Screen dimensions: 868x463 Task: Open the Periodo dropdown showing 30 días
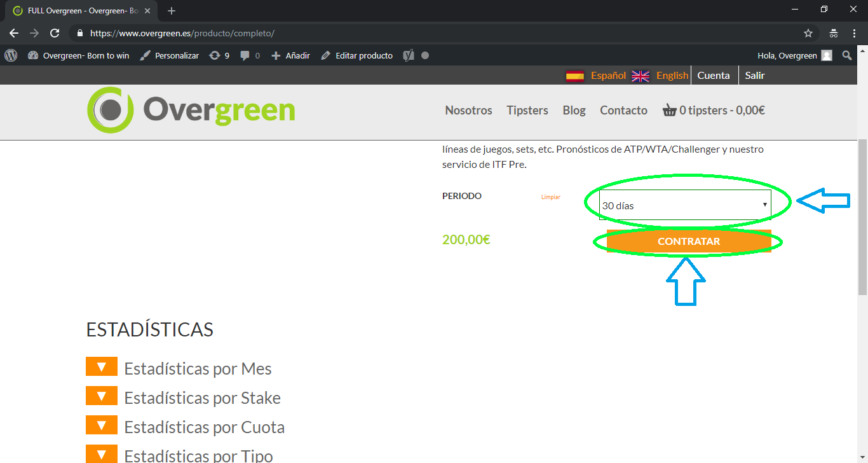coord(685,205)
